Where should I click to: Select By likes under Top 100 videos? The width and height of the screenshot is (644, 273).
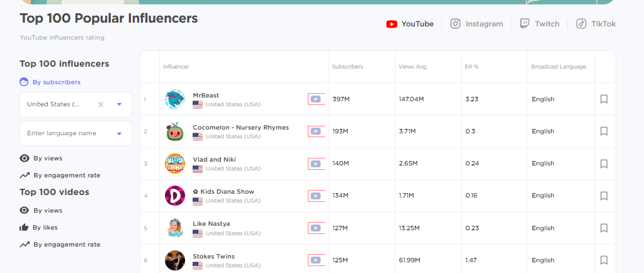[x=38, y=228]
